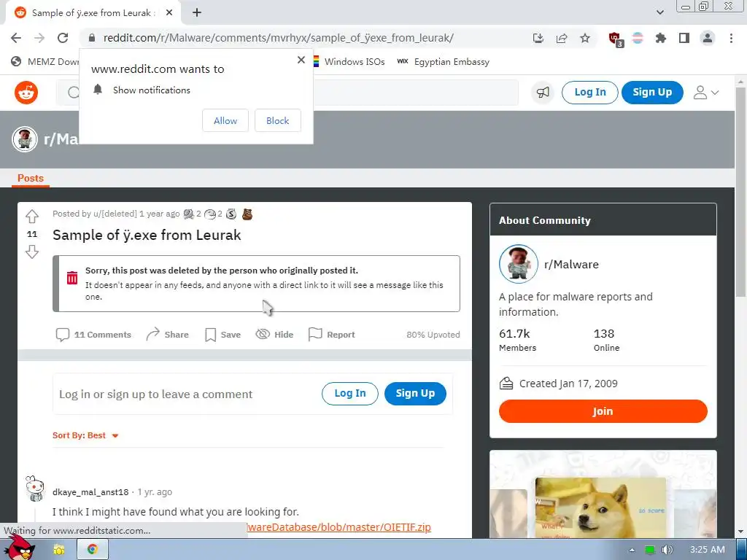Open the post's 11 Comments
747x560 pixels.
coord(93,335)
